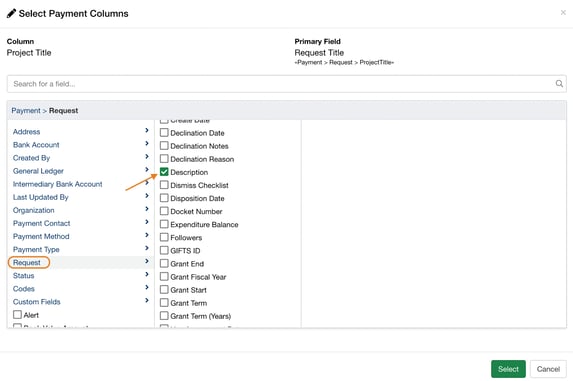573x381 pixels.
Task: Open the Bank Account category
Action: [x=36, y=145]
